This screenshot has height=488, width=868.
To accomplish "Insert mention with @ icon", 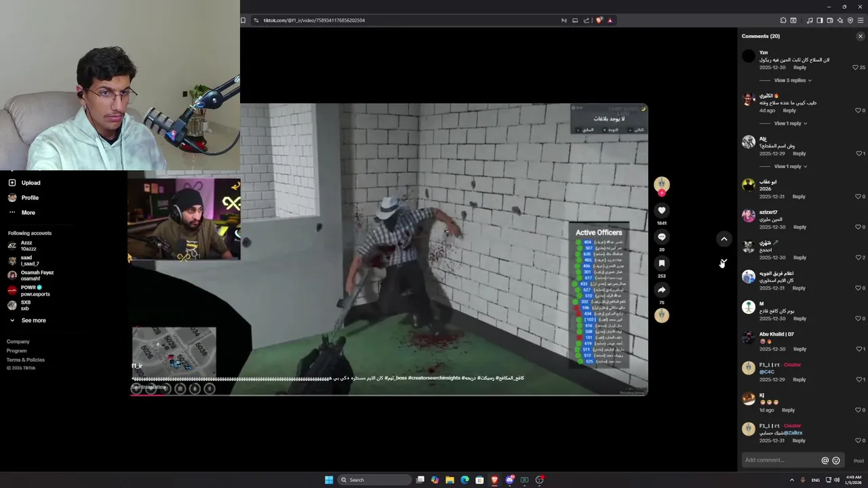I will pyautogui.click(x=825, y=460).
